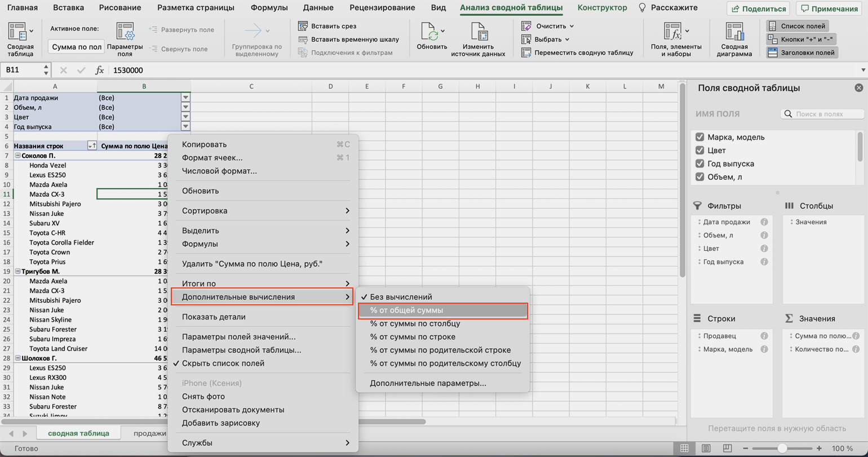Click the zoom slider in status bar

[782, 449]
